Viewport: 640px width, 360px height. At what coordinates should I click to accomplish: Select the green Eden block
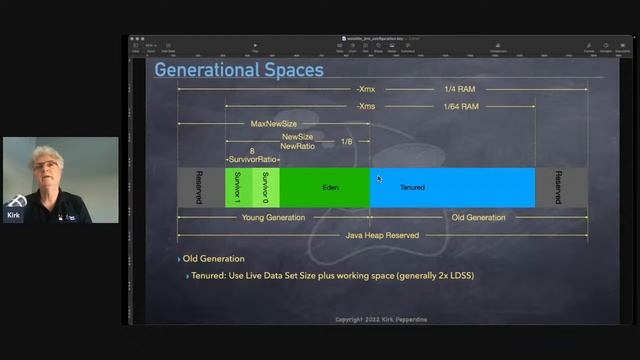point(325,188)
